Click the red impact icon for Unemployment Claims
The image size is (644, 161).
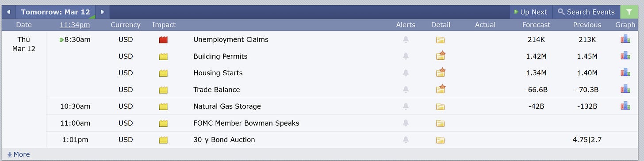164,40
